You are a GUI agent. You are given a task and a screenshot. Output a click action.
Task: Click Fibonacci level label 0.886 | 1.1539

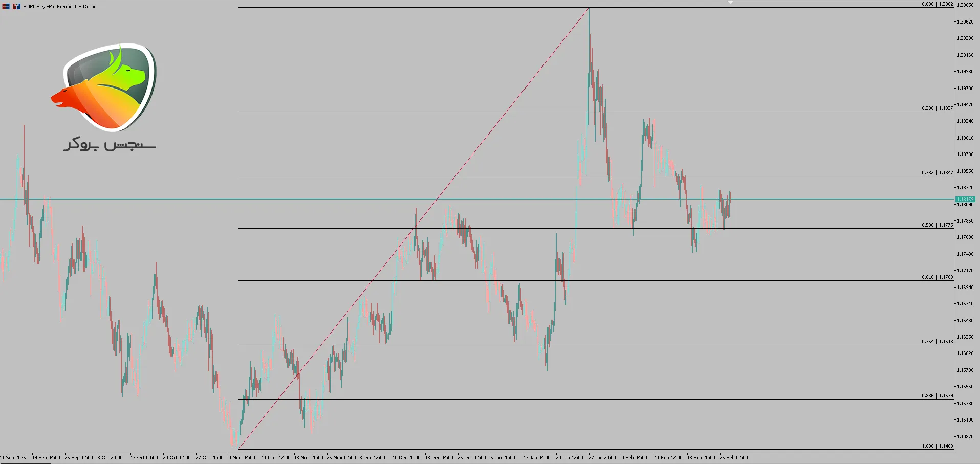pyautogui.click(x=938, y=396)
